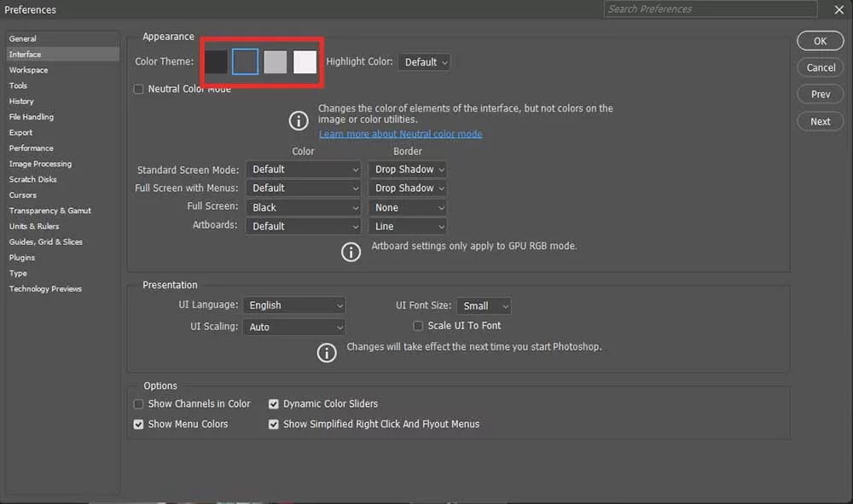Open the UI Scaling dropdown
The image size is (853, 504).
(x=293, y=327)
